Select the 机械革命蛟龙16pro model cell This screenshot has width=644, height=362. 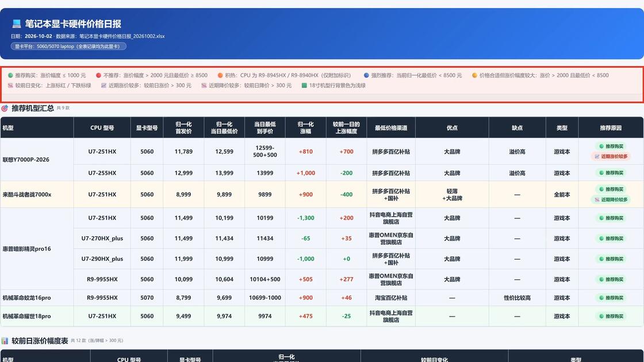coord(37,298)
